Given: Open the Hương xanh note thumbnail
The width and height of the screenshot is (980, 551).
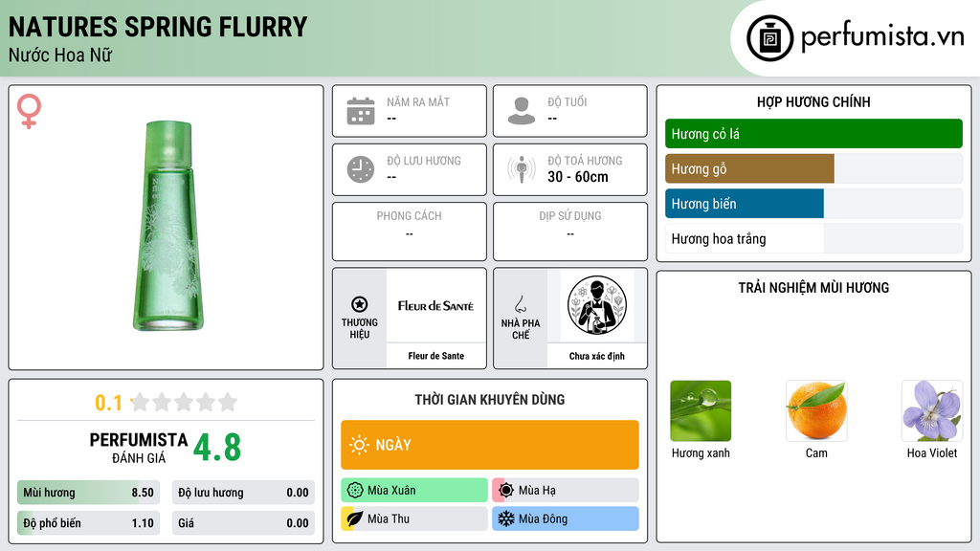Looking at the screenshot, I should click(x=701, y=411).
